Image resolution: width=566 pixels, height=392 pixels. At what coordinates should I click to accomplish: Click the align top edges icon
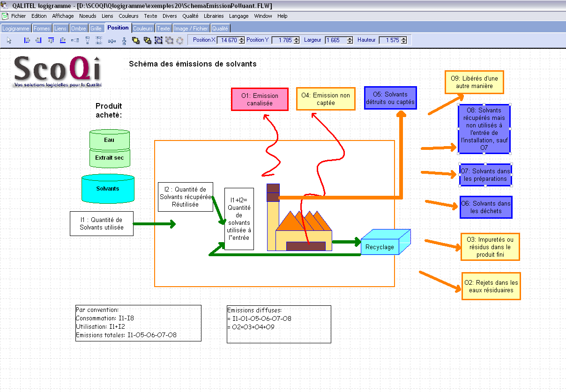point(51,40)
